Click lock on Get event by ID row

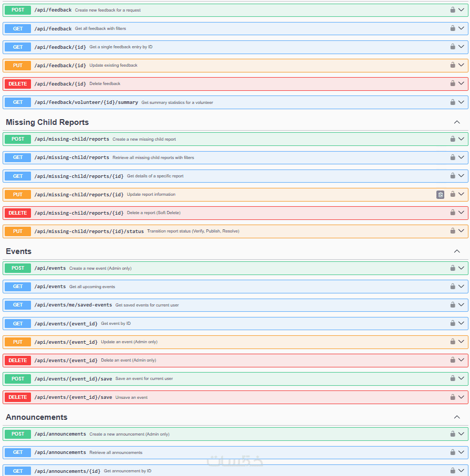(452, 323)
